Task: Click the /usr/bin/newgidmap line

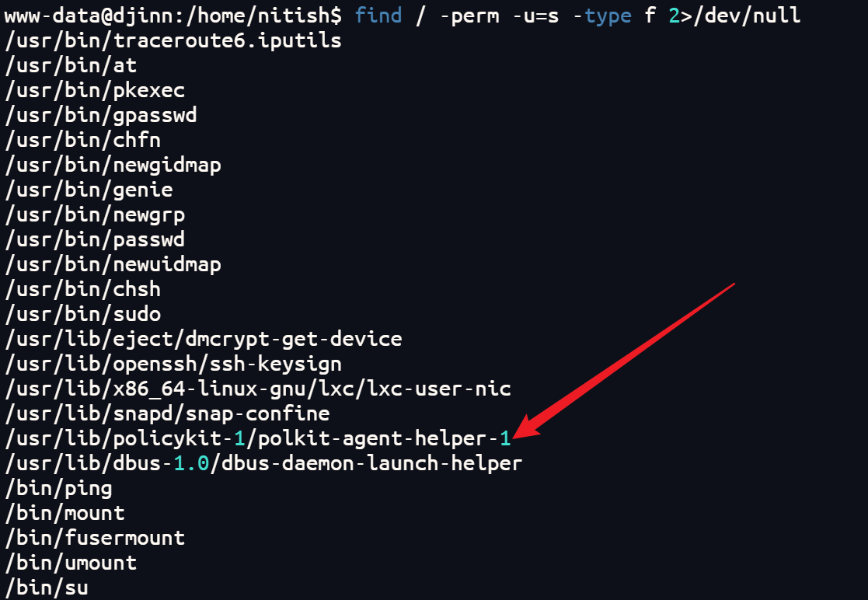Action: click(113, 166)
